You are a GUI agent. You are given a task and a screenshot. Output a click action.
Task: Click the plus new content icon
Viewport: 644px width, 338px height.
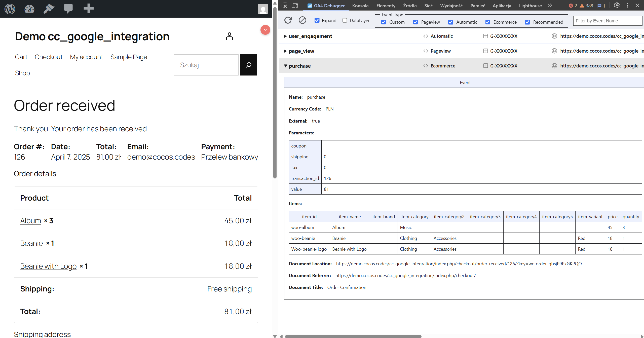88,9
